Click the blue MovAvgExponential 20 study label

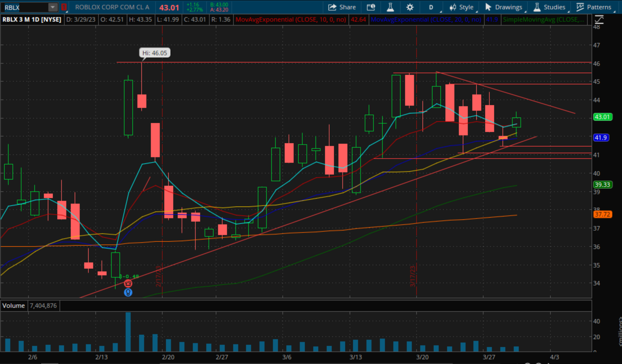click(x=426, y=19)
